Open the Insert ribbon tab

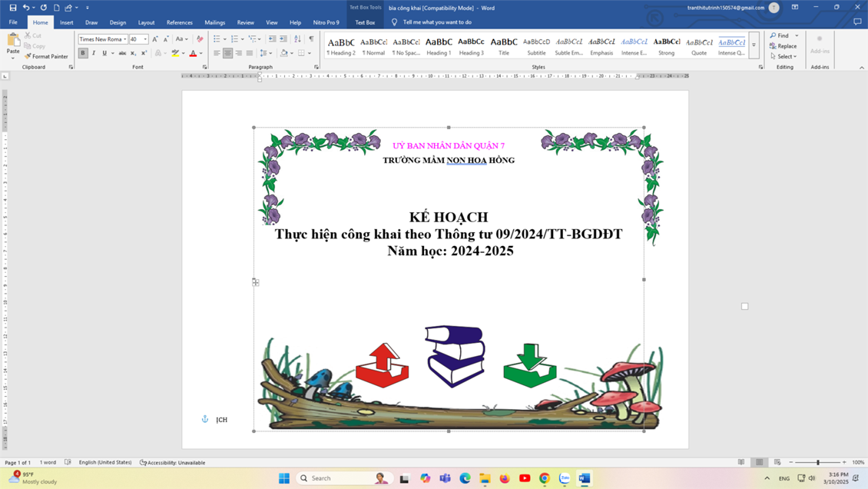(67, 22)
